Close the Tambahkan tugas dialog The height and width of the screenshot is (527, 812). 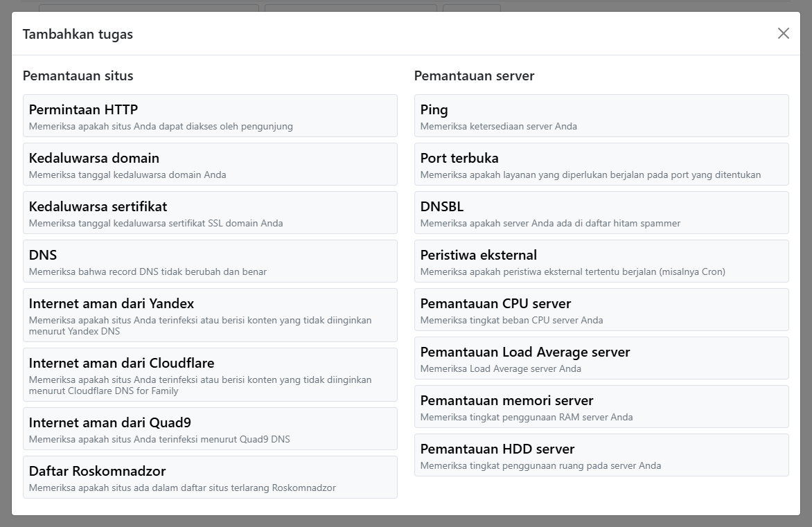pos(783,33)
